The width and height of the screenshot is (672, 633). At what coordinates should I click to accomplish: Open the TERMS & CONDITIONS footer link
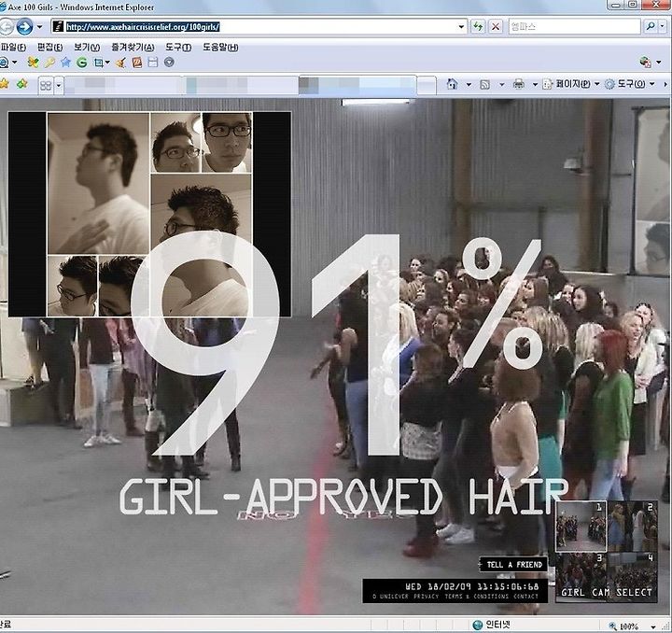click(476, 597)
